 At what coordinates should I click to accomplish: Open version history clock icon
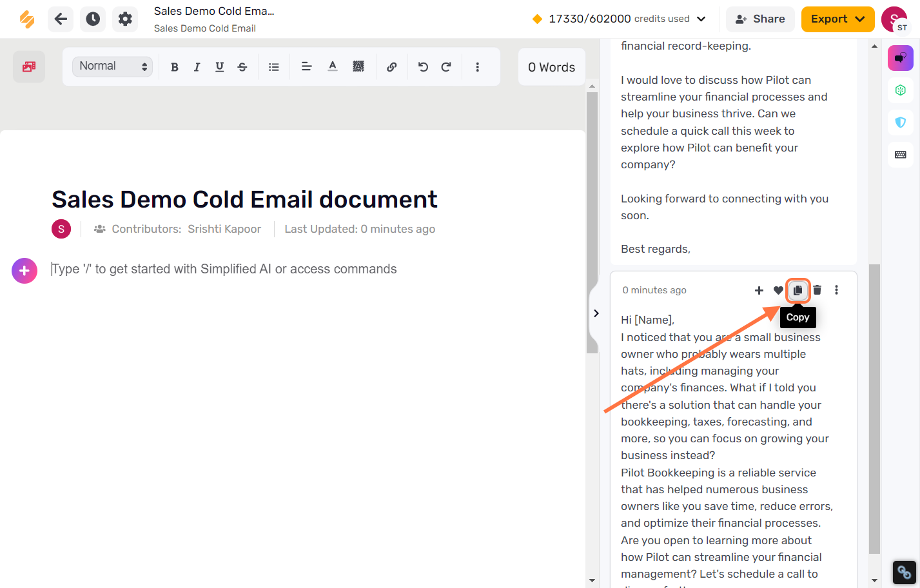[93, 19]
